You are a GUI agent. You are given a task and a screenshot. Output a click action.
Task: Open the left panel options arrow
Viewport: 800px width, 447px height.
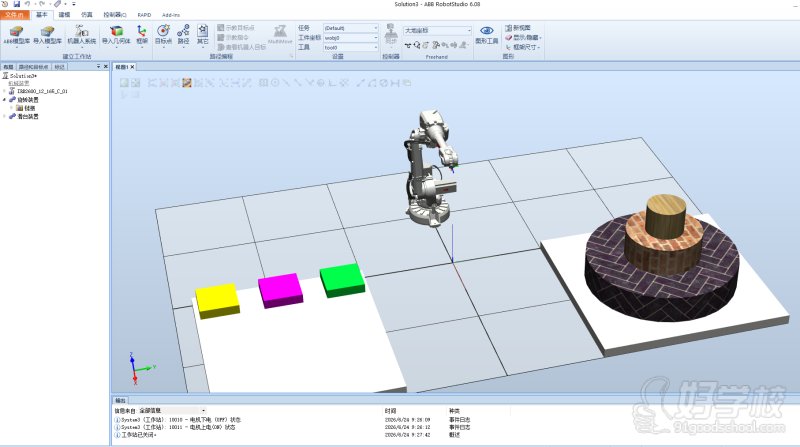pyautogui.click(x=98, y=66)
